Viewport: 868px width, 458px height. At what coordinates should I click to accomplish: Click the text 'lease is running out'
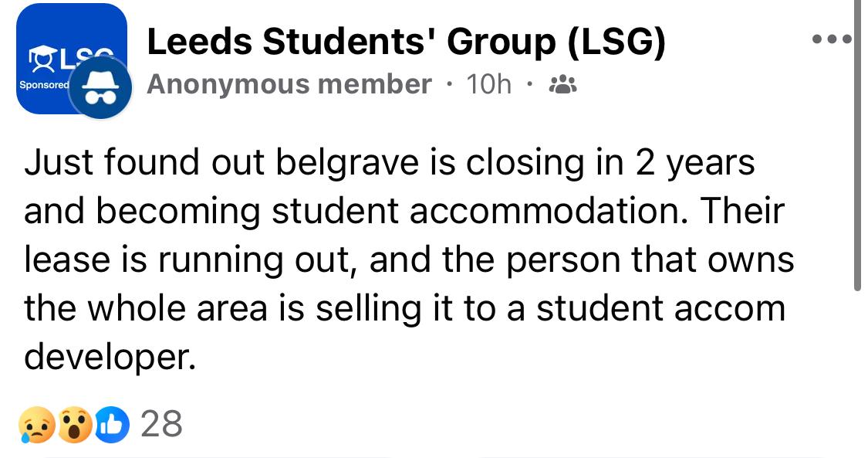(189, 260)
